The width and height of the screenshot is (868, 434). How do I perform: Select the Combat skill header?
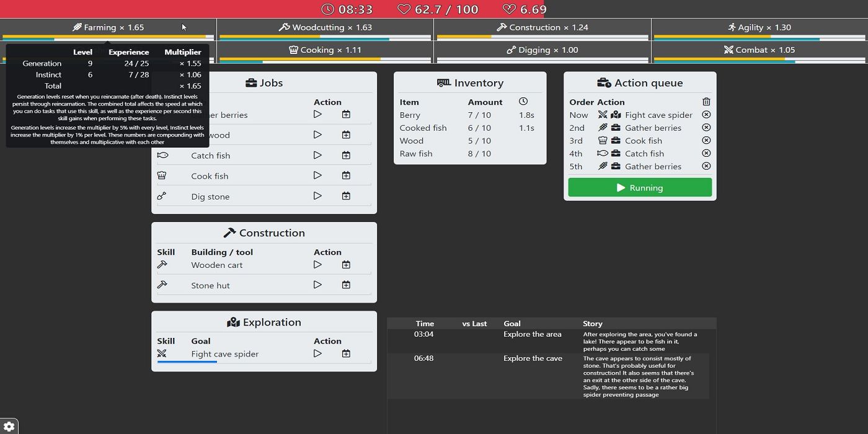(x=759, y=50)
